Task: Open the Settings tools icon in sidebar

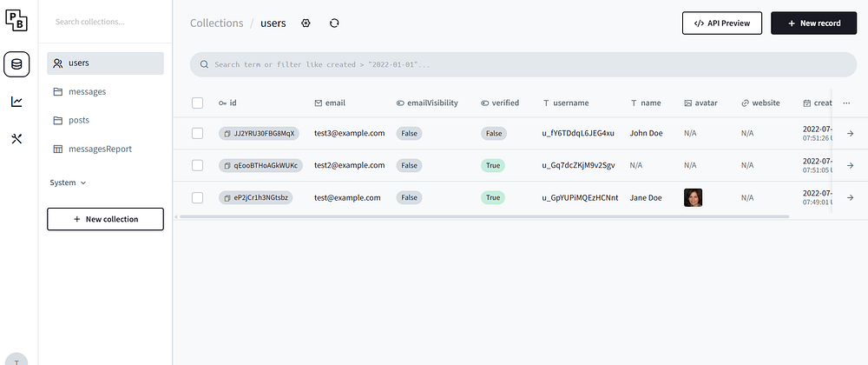Action: pyautogui.click(x=16, y=139)
